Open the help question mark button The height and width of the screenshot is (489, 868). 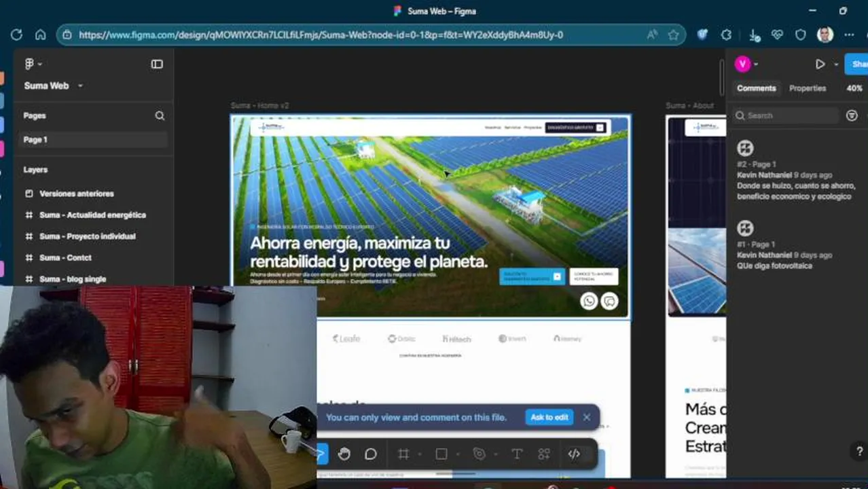(859, 451)
